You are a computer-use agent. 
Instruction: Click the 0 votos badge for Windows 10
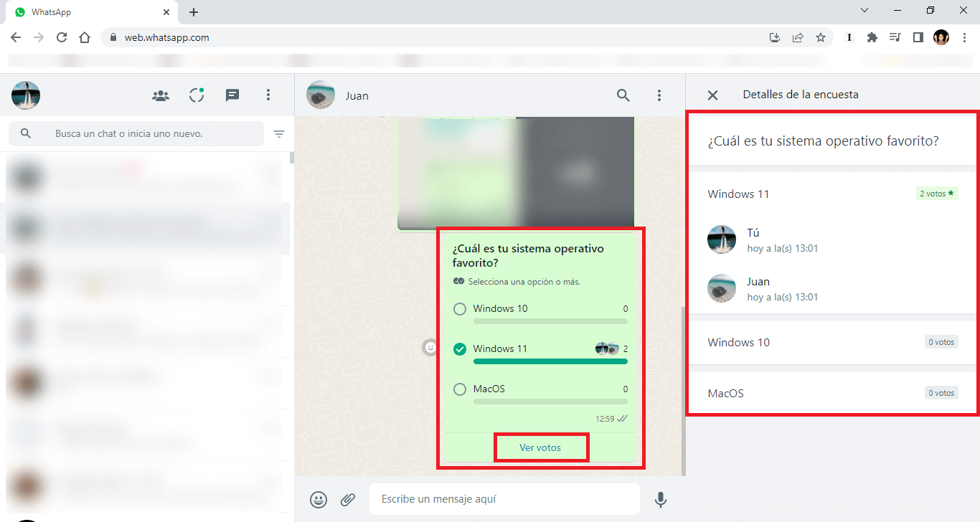[x=941, y=342]
